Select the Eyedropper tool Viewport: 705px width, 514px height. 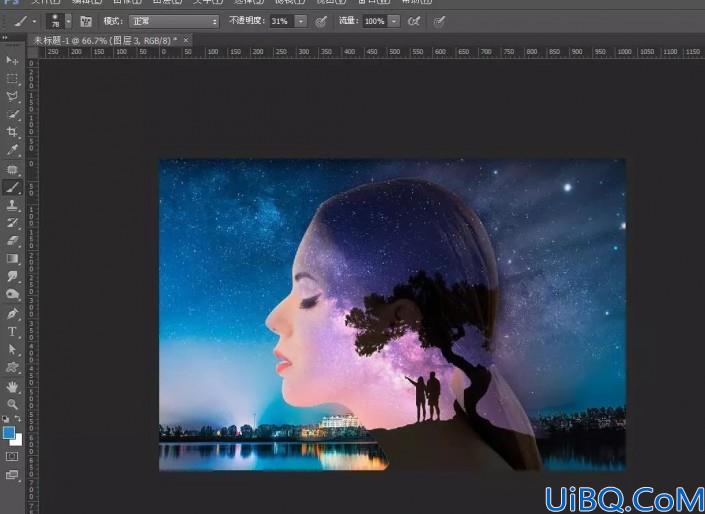click(12, 150)
